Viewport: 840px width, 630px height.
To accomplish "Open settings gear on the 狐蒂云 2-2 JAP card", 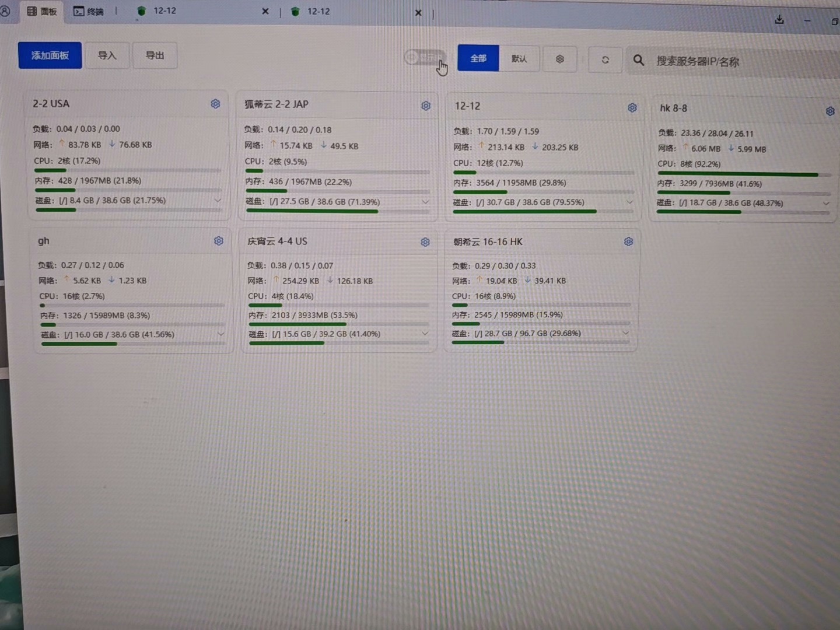I will [x=426, y=106].
